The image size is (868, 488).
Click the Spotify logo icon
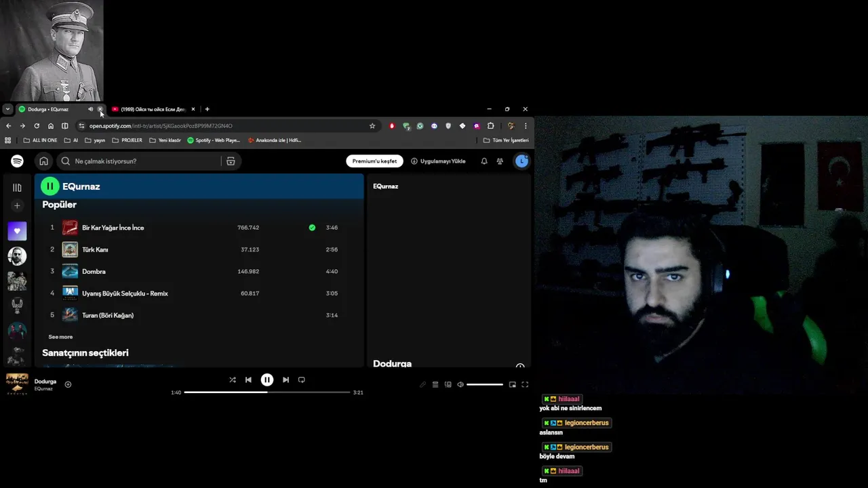[17, 161]
